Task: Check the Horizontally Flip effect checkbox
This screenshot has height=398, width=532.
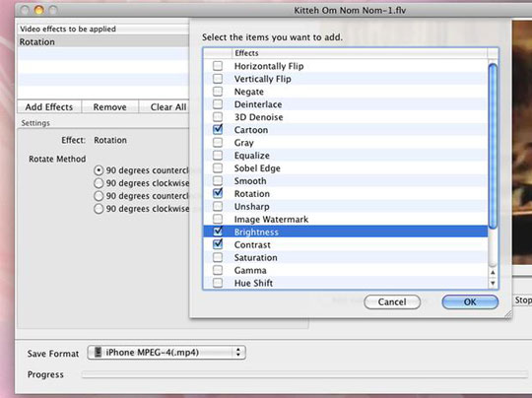Action: point(218,66)
